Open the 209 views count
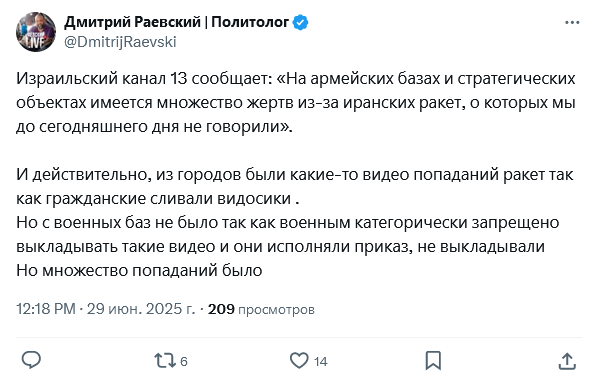598x384 pixels. point(221,309)
